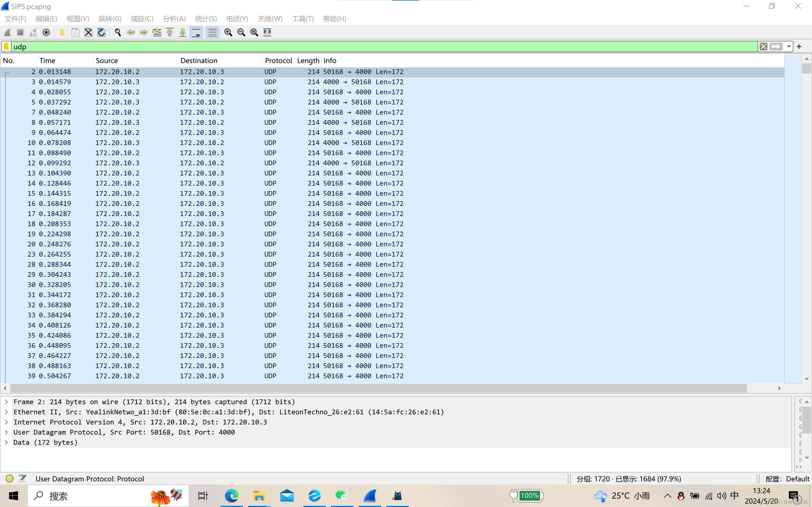Click the plus add filter button
The width and height of the screenshot is (812, 507).
click(799, 46)
